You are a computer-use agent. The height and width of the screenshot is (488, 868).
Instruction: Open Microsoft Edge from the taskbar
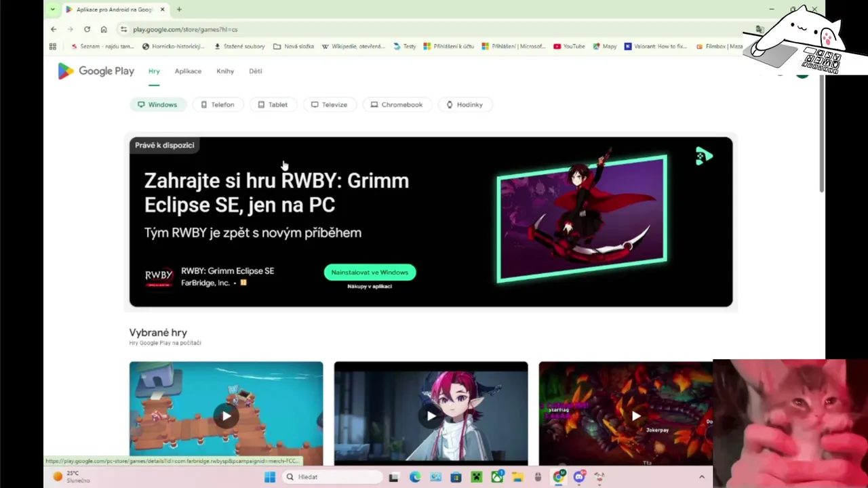coord(415,477)
